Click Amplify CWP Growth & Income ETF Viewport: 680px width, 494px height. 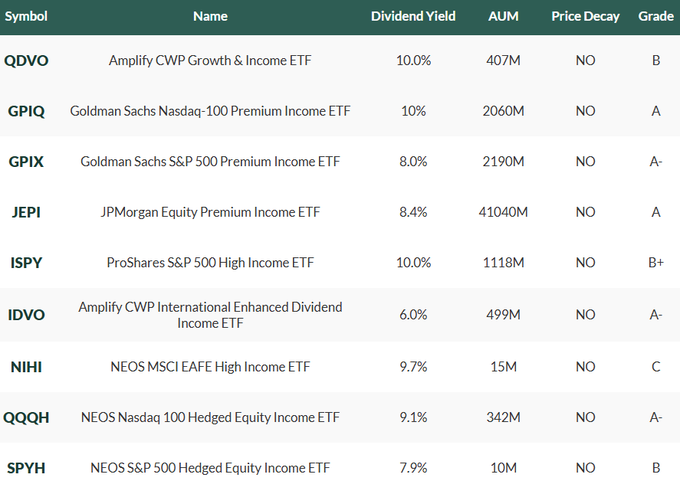pos(210,61)
